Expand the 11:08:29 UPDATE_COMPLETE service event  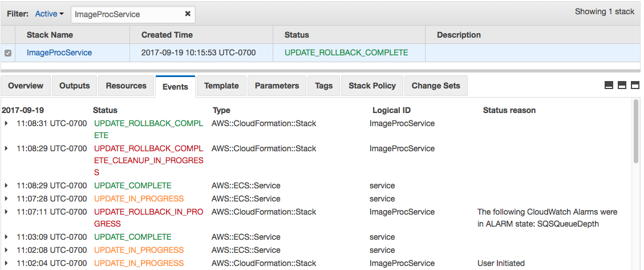click(6, 186)
